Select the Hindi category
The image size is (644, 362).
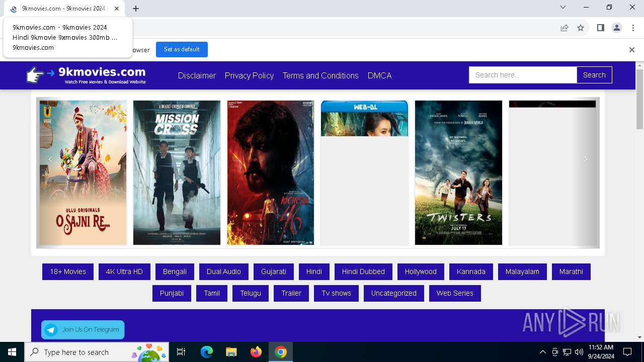(x=314, y=271)
